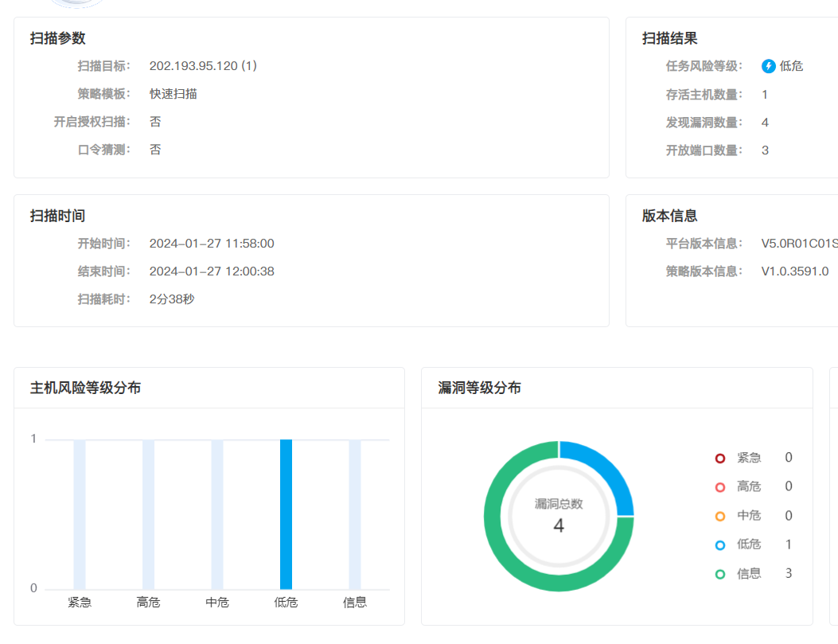The image size is (838, 644).
Task: Click the 低危 legend count 1
Action: tap(789, 544)
